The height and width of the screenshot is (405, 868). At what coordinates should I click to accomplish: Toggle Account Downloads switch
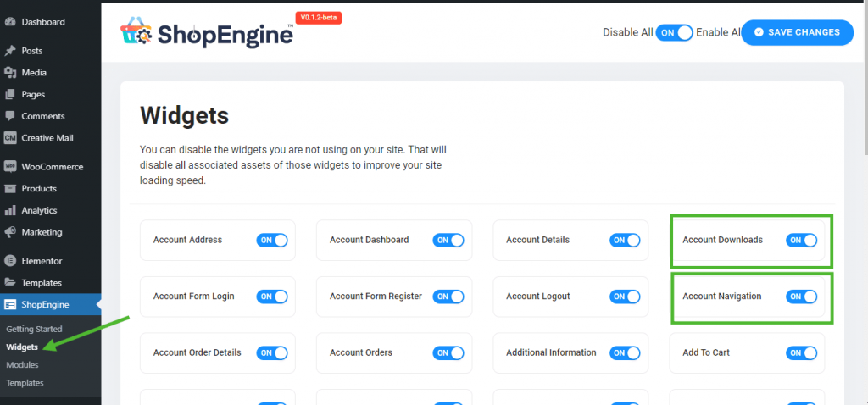802,240
